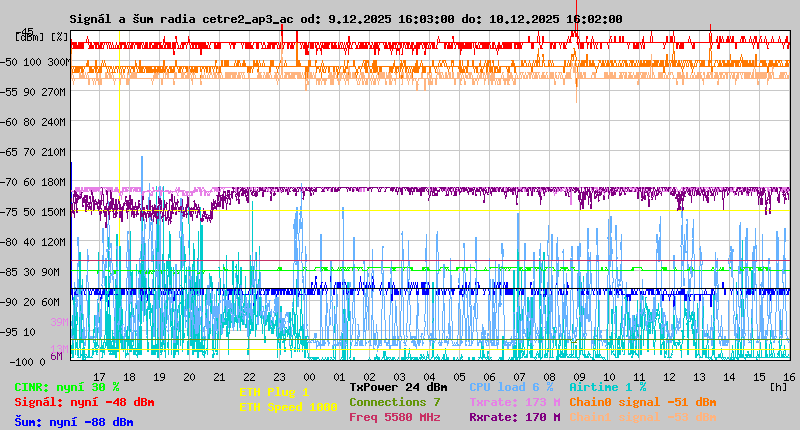Click the 'Signál: nyní -48 dBm' legend entry
This screenshot has width=800, height=430.
[x=84, y=402]
